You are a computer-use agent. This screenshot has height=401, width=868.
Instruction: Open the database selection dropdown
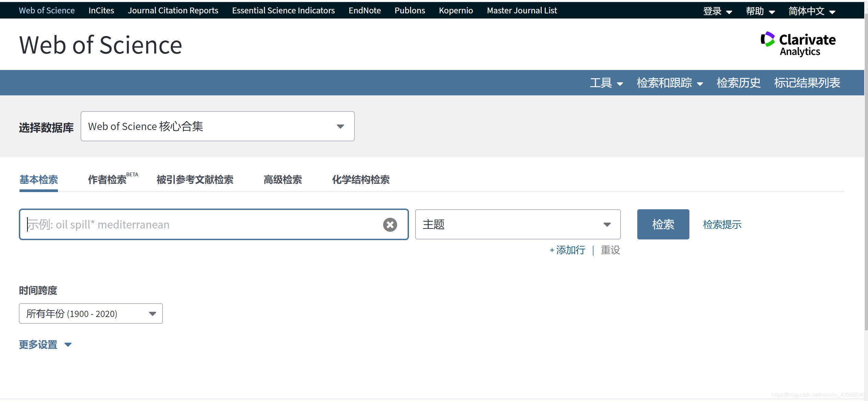coord(217,126)
